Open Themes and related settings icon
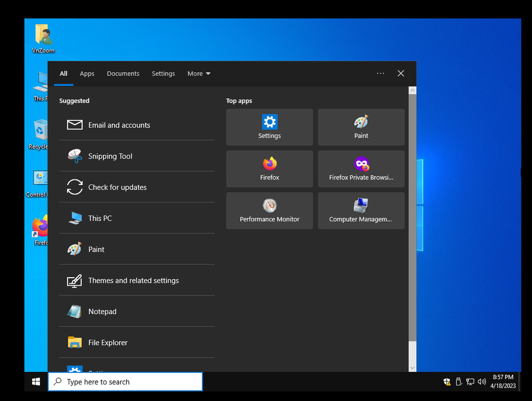The height and width of the screenshot is (401, 532). pos(75,281)
